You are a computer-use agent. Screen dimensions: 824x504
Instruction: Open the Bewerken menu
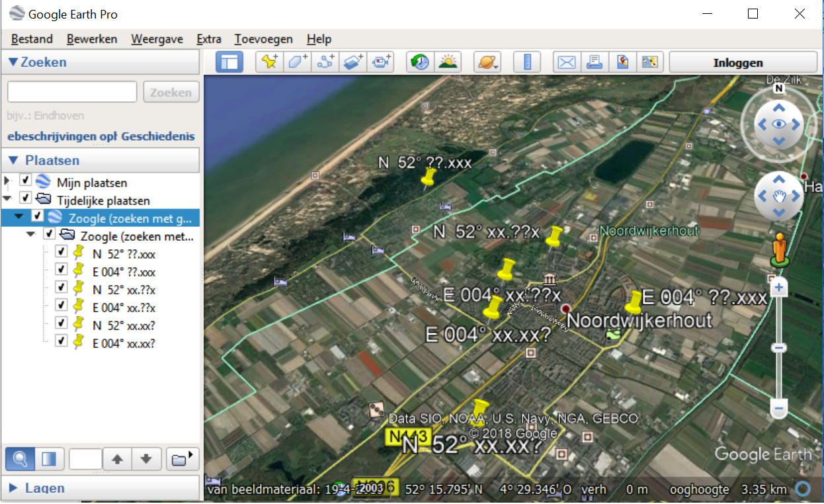pyautogui.click(x=92, y=39)
